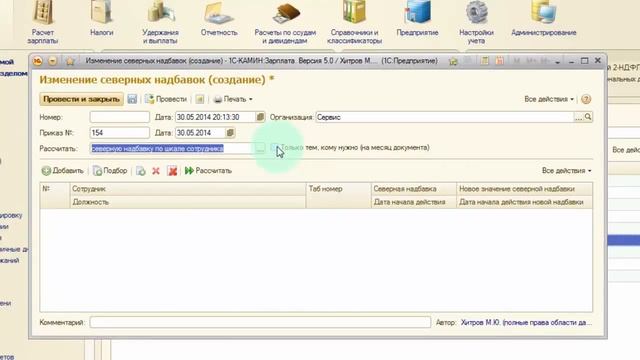The image size is (640, 360).
Task: Clear all rows with the boxed red X icon
Action: pos(172,171)
